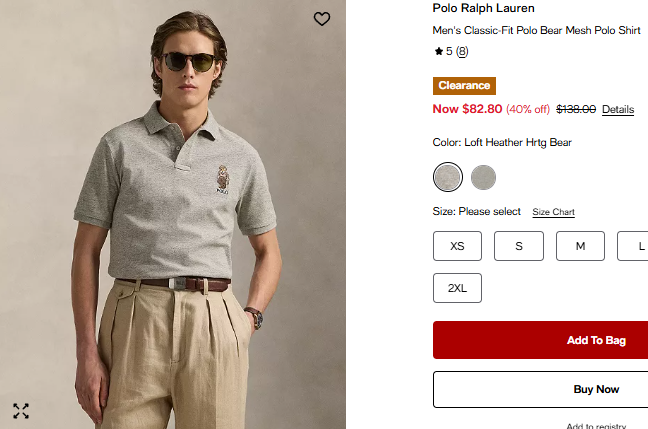This screenshot has height=429, width=648.
Task: Open the Size Chart
Action: [x=553, y=212]
